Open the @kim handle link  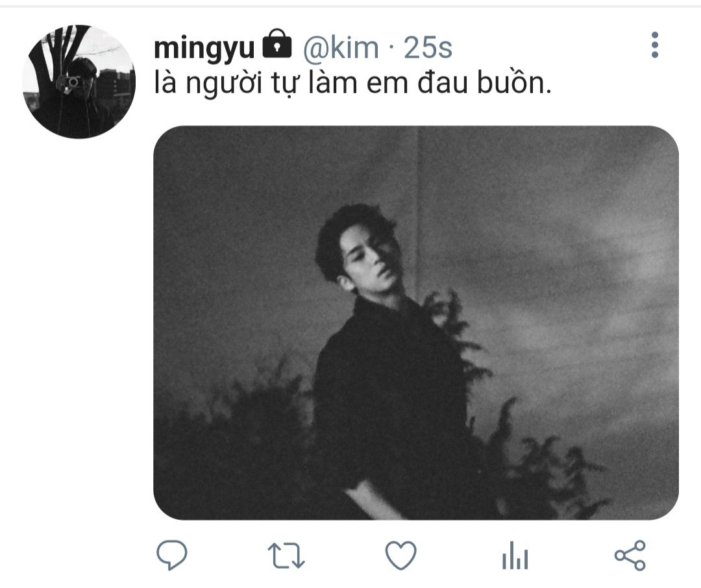(341, 47)
